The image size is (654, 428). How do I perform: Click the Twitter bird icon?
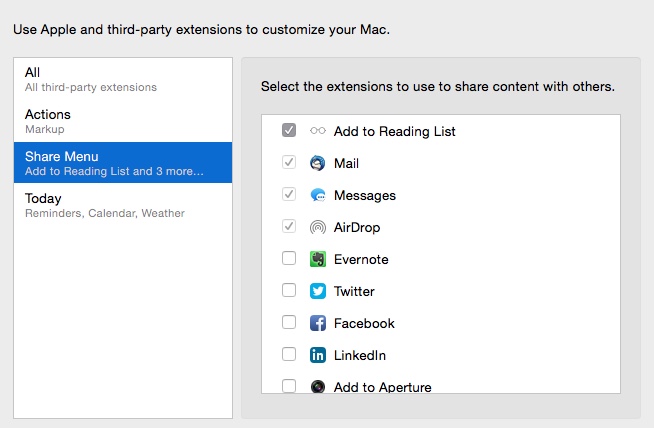(317, 291)
